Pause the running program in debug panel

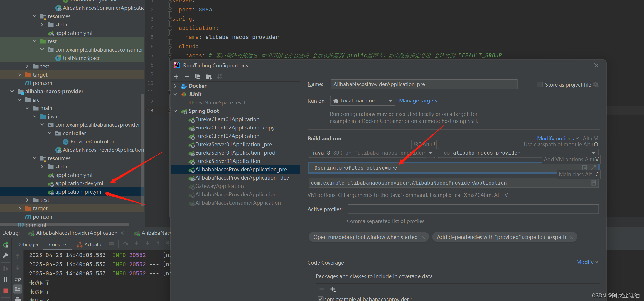point(5,279)
